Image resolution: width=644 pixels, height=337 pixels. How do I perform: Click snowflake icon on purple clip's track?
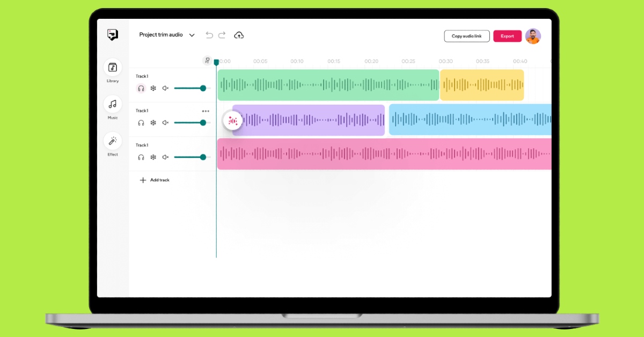(153, 122)
